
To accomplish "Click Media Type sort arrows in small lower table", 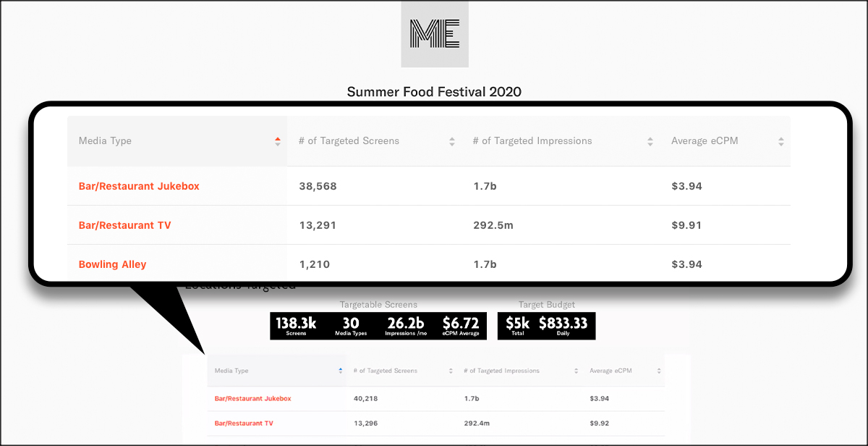I will (341, 371).
